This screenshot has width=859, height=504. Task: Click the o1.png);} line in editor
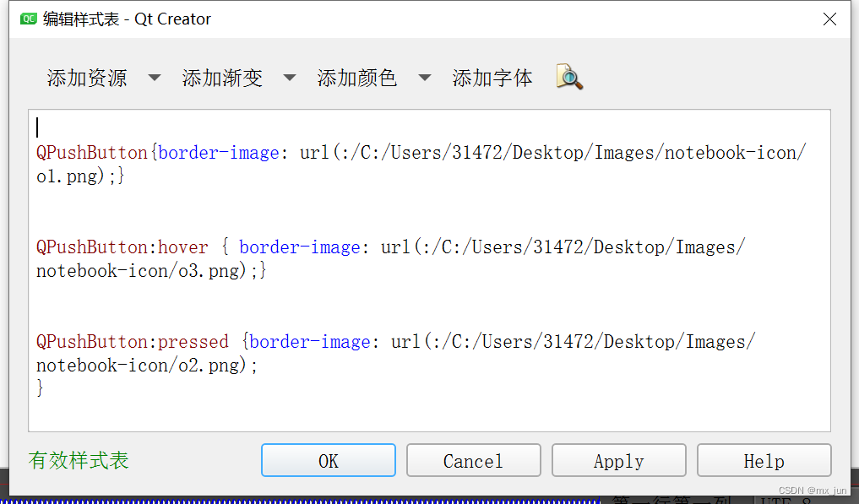80,176
